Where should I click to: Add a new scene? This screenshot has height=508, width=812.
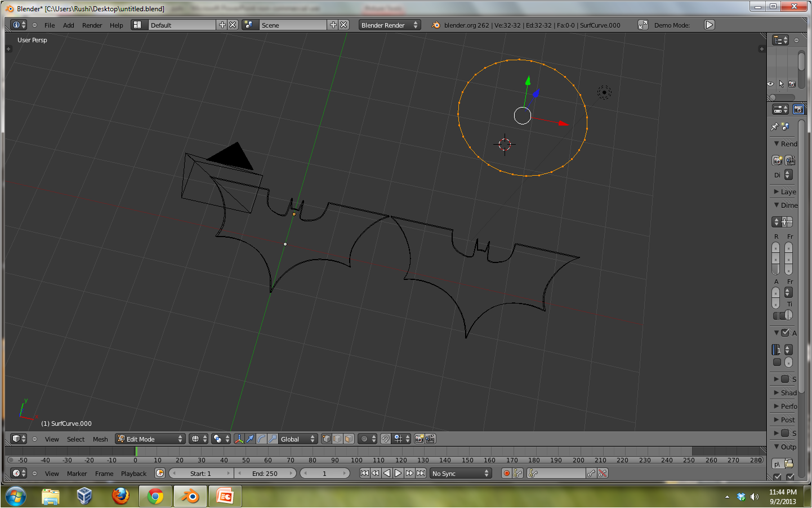point(333,25)
